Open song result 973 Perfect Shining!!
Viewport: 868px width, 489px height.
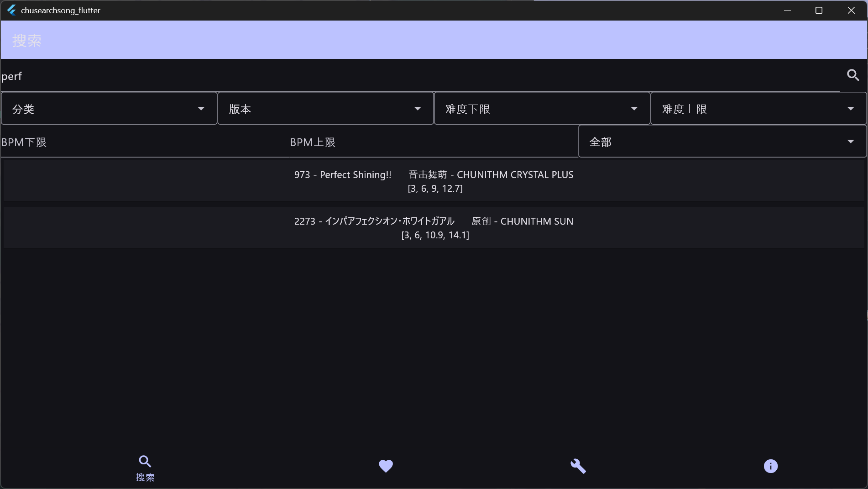(434, 181)
